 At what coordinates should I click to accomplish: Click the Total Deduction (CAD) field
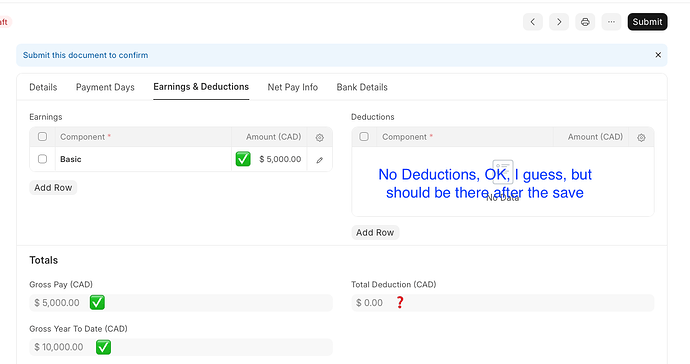503,303
